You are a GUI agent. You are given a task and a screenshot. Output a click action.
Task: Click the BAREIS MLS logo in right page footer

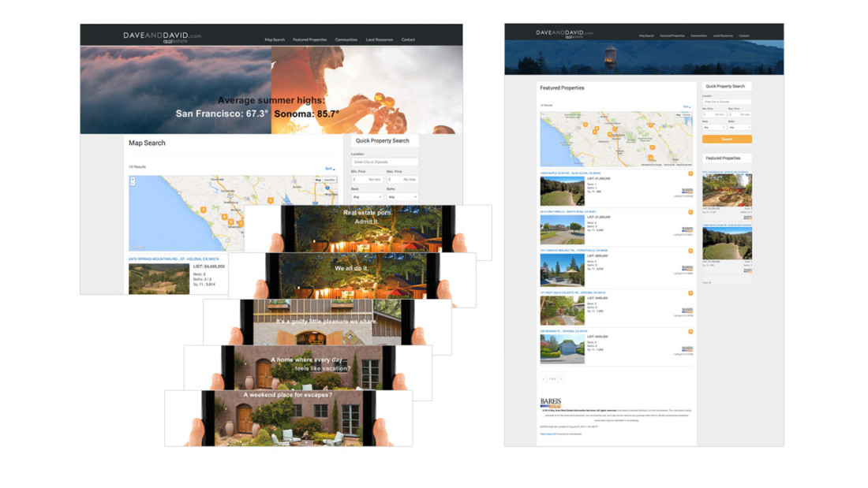click(550, 403)
